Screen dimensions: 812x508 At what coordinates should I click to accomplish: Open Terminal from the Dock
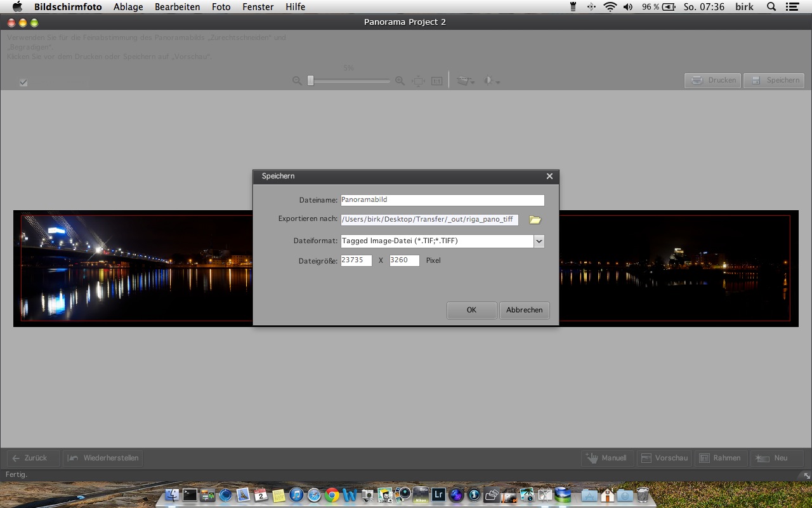[x=190, y=495]
